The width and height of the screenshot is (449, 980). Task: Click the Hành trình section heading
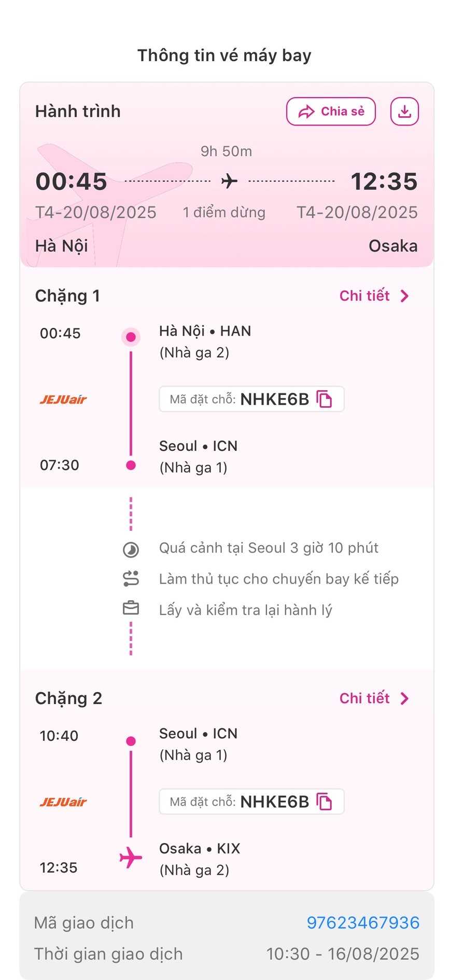78,112
